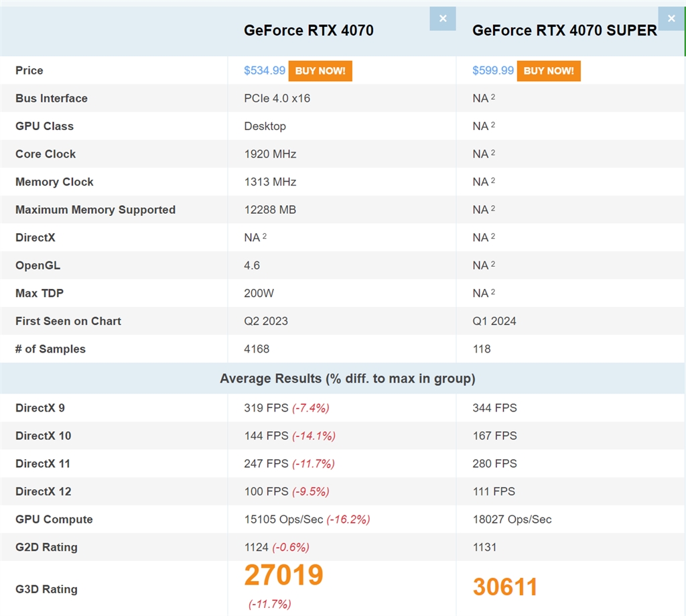Click the Max TDP row label

(x=40, y=294)
